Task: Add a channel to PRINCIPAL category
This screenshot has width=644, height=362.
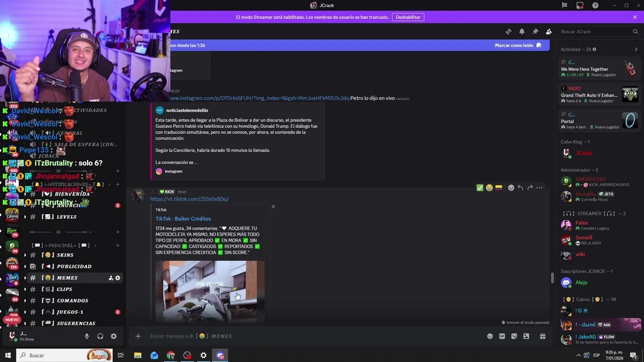Action: pos(118,245)
